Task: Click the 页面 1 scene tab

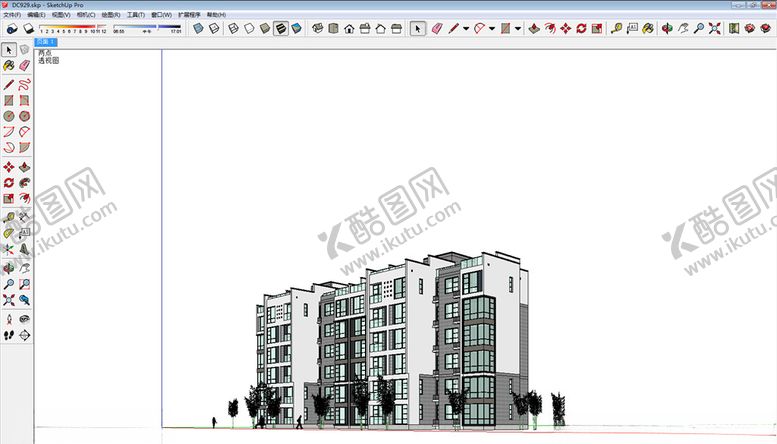Action: (46, 43)
